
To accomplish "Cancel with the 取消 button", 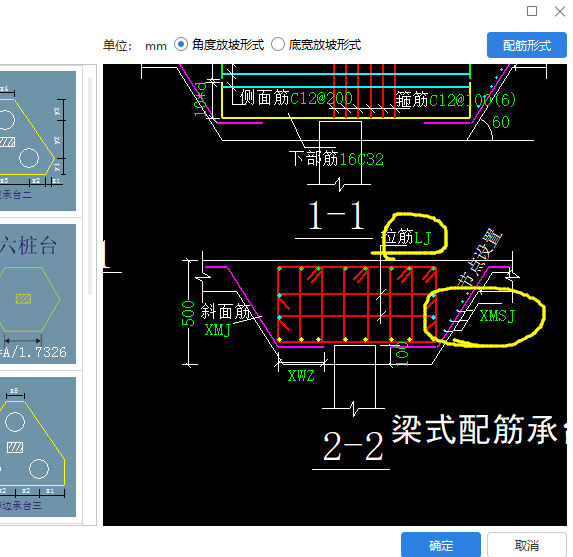I will pos(527,545).
